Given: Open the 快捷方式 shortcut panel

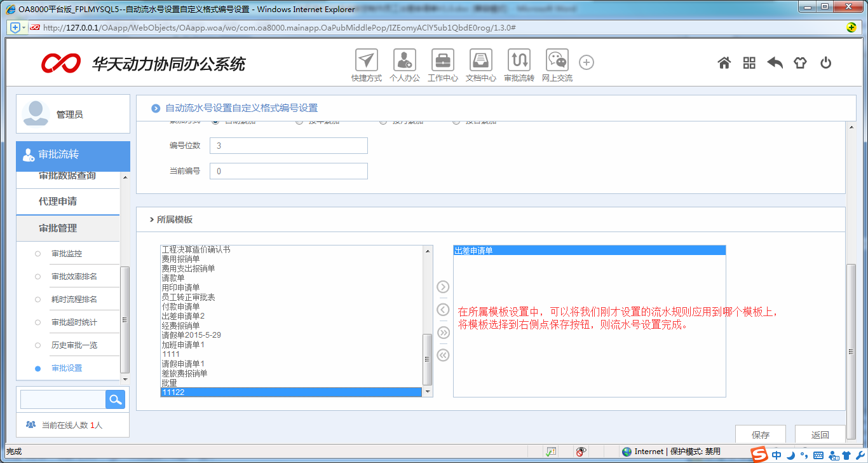Looking at the screenshot, I should (366, 62).
